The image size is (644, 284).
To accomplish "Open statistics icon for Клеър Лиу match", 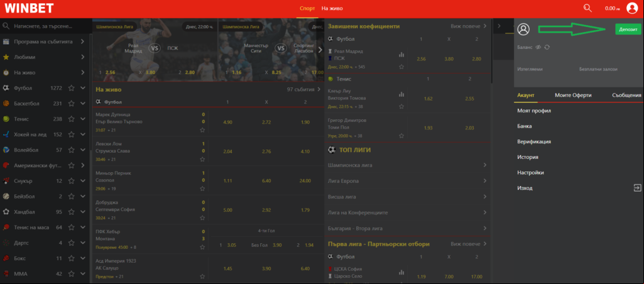I will 401,94.
